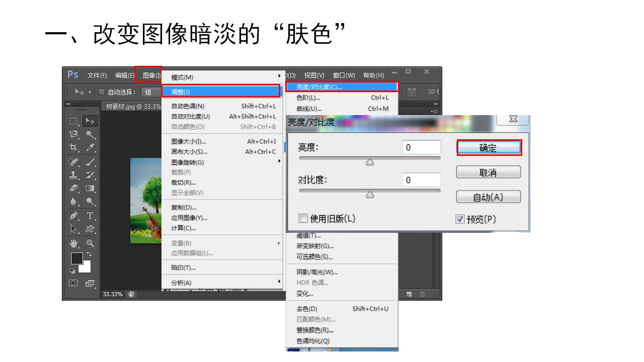Screen dimensions: 644x362
Task: Select the Zoom tool
Action: click(x=91, y=243)
